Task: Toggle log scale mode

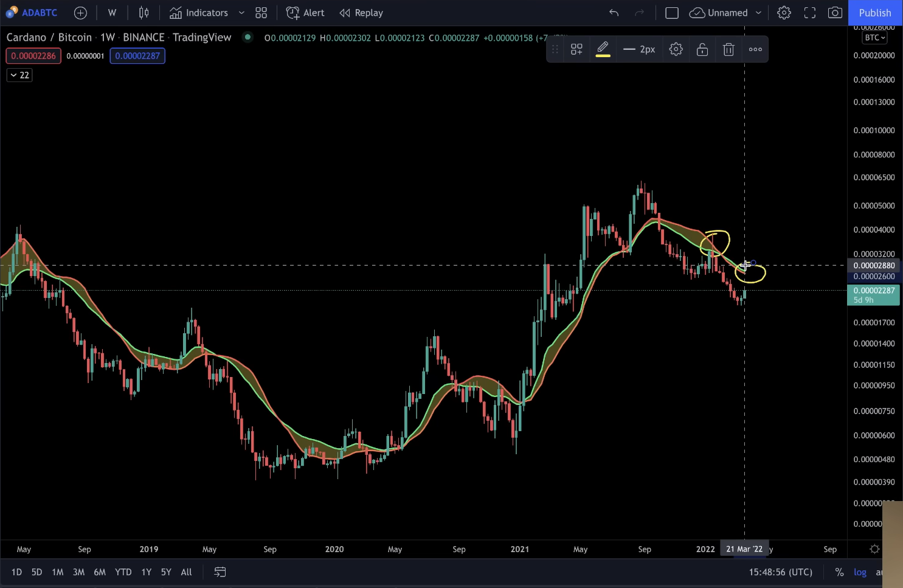Action: [860, 572]
